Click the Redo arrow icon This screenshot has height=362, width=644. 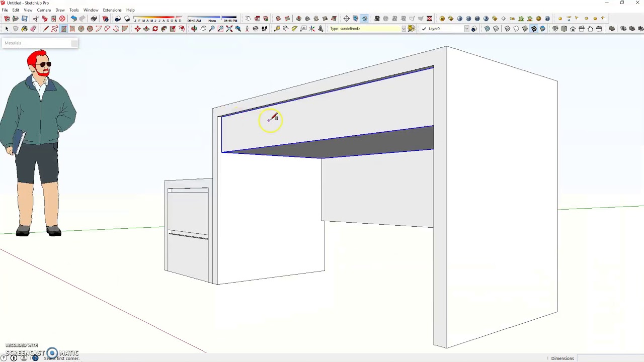coord(82,19)
